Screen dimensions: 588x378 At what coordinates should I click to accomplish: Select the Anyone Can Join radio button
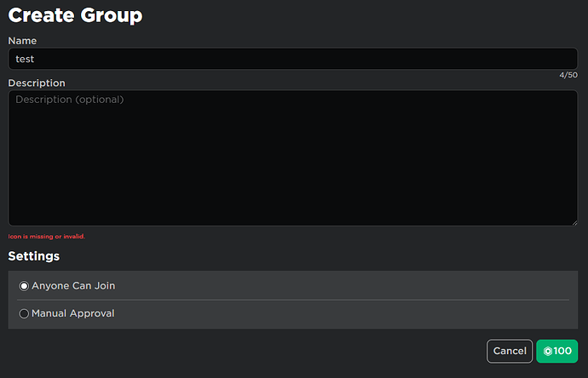coord(24,286)
